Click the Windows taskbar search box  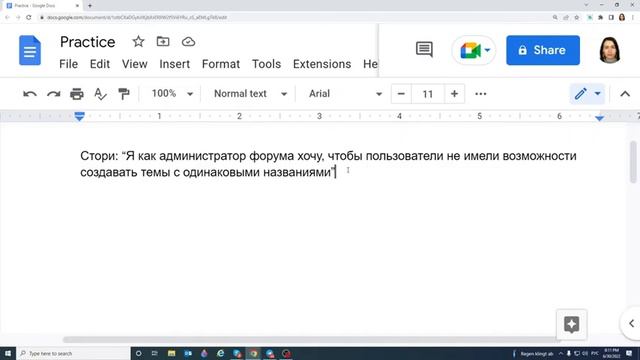(x=73, y=353)
